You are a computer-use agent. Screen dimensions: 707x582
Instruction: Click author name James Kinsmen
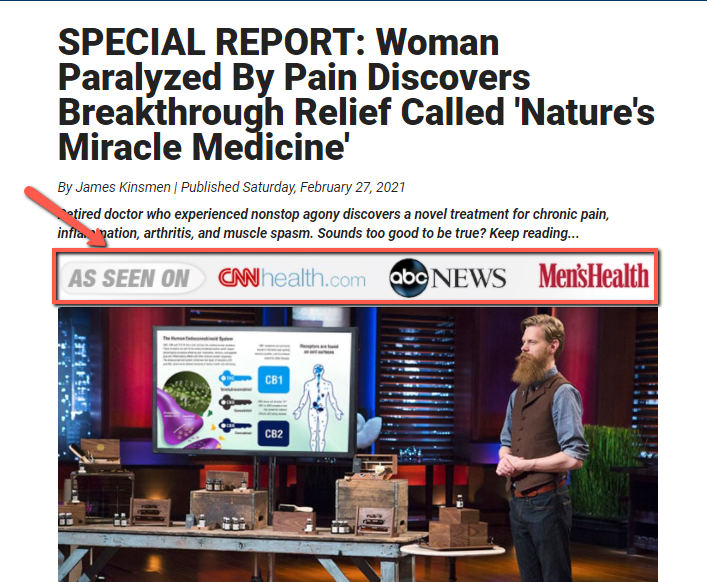point(123,187)
